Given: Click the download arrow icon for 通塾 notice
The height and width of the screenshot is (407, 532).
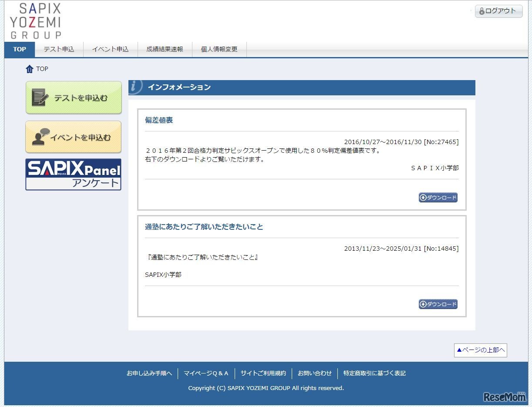Looking at the screenshot, I should (424, 304).
